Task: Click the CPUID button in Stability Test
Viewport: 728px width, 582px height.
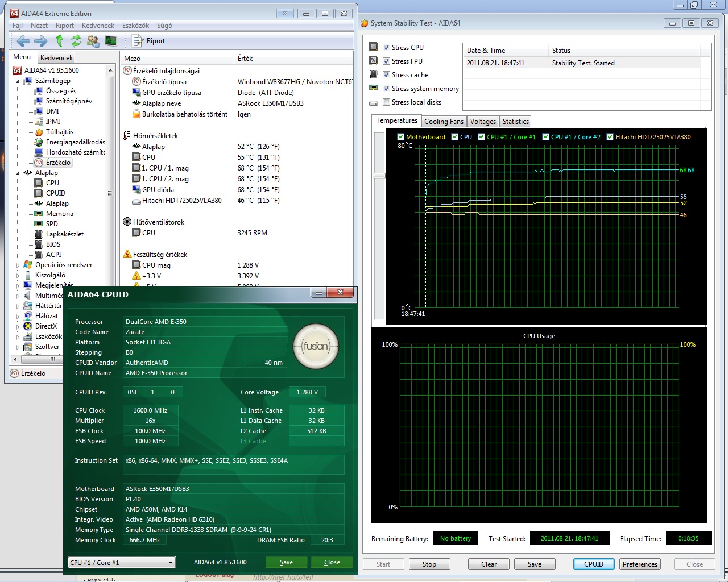Action: coord(594,564)
